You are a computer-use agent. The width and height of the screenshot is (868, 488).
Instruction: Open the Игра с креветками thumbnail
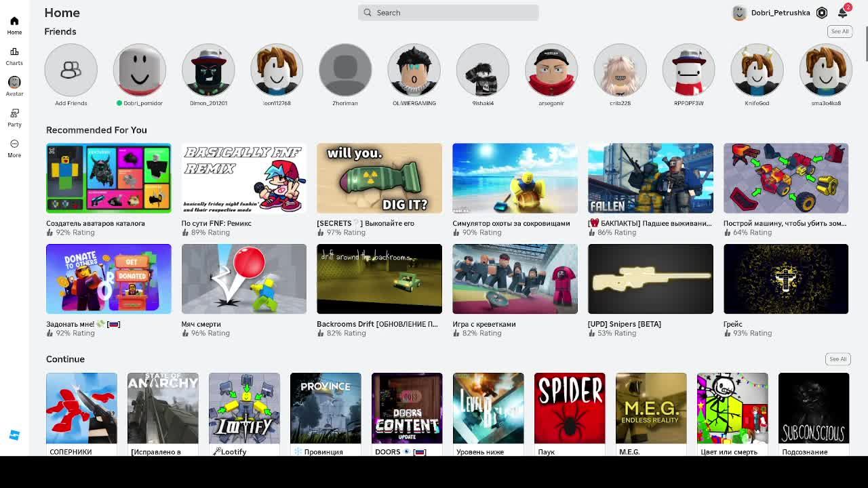(515, 279)
